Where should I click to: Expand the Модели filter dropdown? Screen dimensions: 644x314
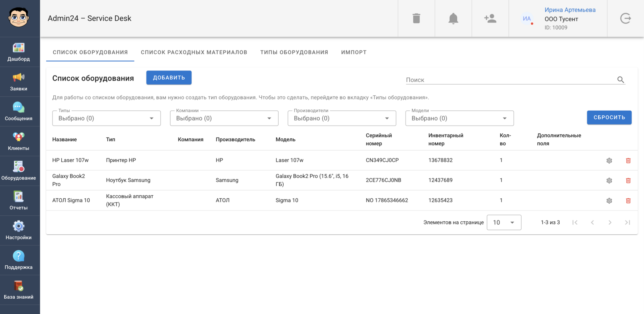(x=460, y=118)
